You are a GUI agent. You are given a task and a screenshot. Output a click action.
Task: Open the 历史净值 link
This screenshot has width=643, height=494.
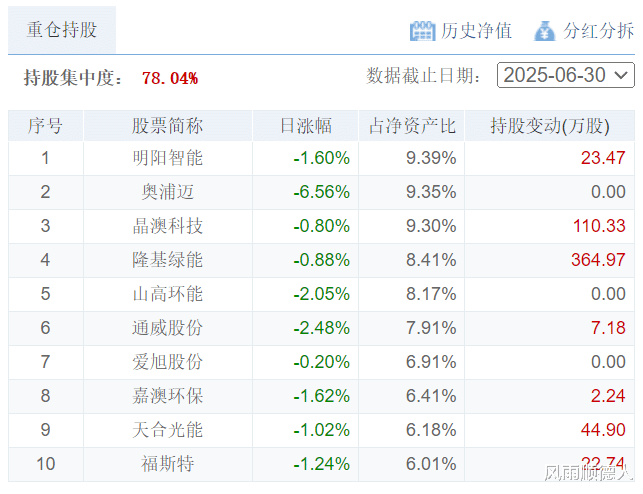(x=476, y=31)
